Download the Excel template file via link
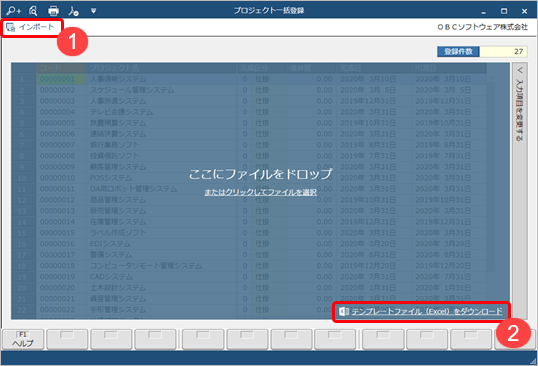The width and height of the screenshot is (538, 366). coord(426,311)
